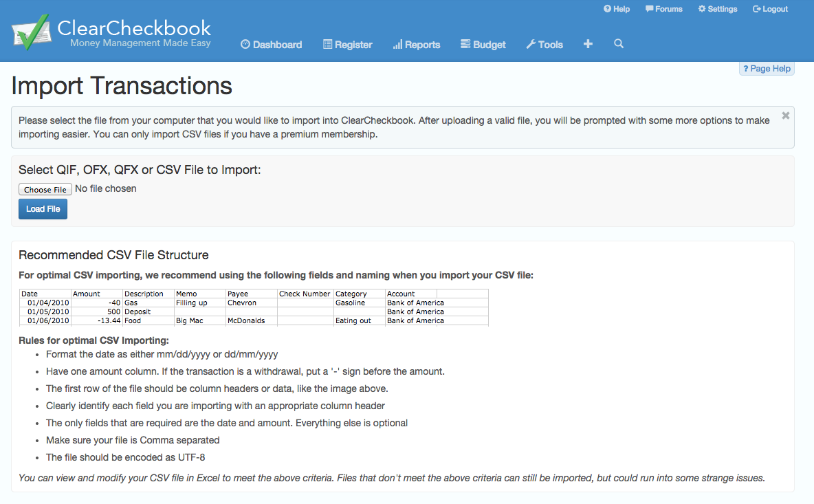Dismiss the info notice with X
Screen dimensions: 814x504
[786, 116]
